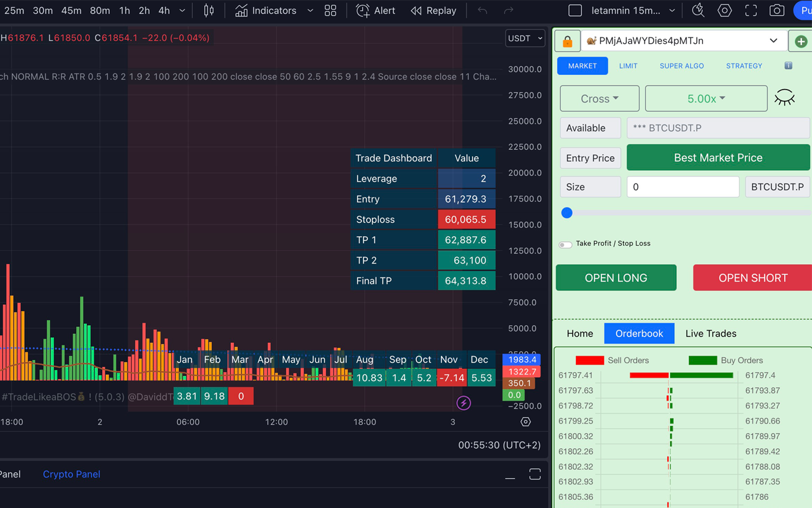Select the 4h timeframe
Screen dimensions: 812x508
(x=164, y=11)
